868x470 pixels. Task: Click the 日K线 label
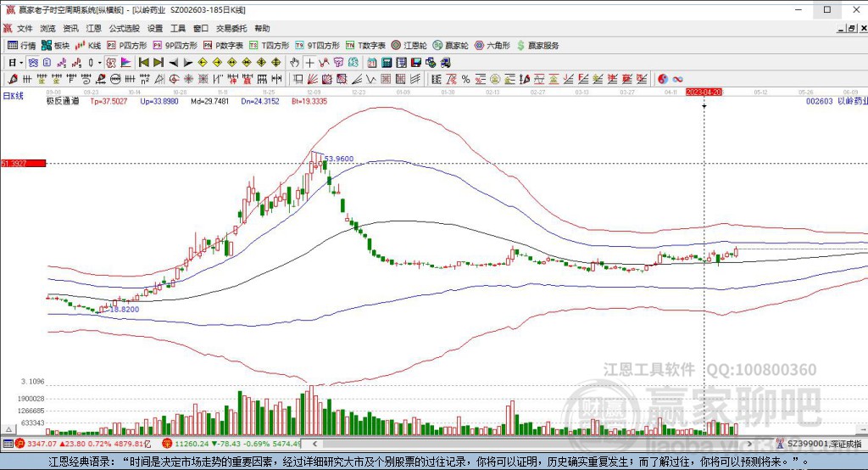(14, 96)
